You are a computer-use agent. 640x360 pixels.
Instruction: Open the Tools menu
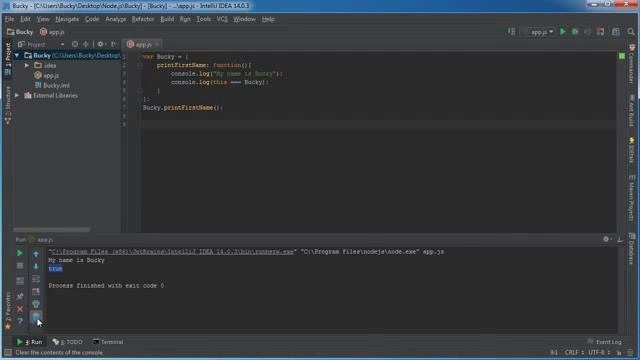coord(204,19)
